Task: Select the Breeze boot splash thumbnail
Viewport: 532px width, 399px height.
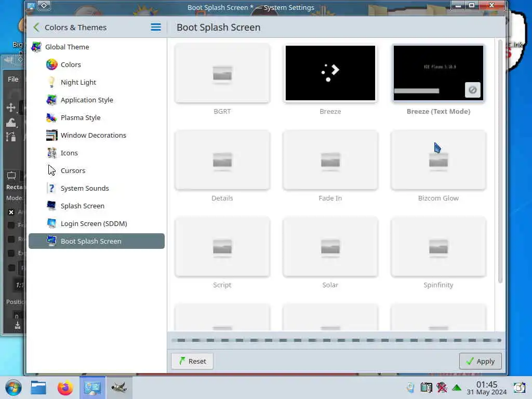Action: pyautogui.click(x=330, y=73)
